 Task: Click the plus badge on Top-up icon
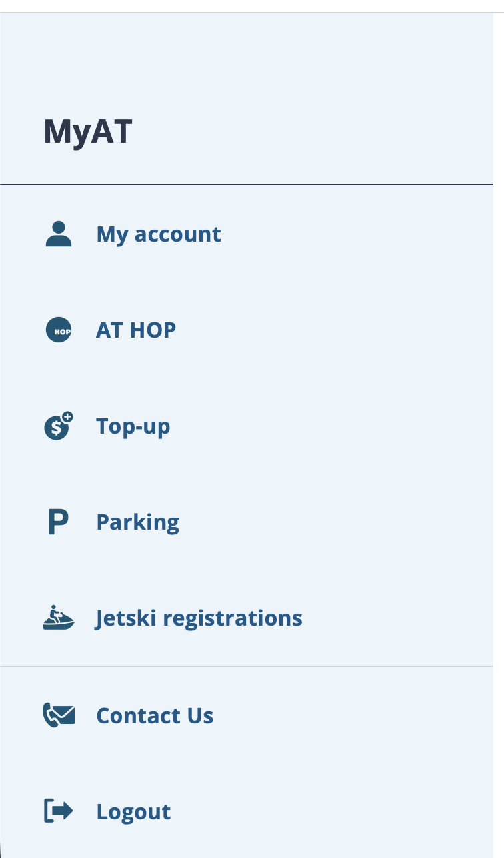(68, 417)
